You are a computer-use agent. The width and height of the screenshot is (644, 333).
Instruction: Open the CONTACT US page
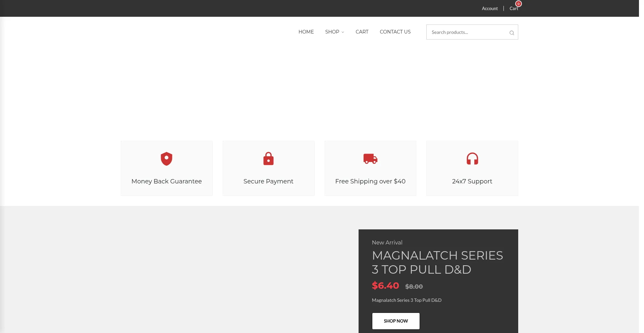(395, 32)
